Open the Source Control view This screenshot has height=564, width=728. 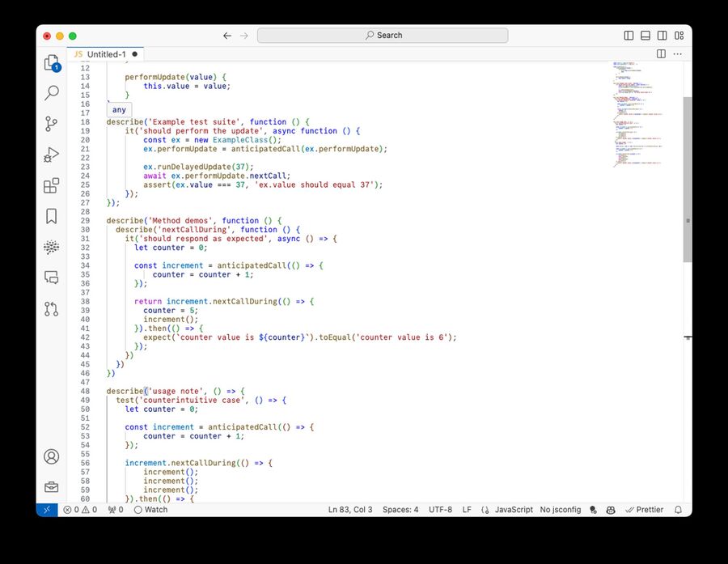coord(51,124)
